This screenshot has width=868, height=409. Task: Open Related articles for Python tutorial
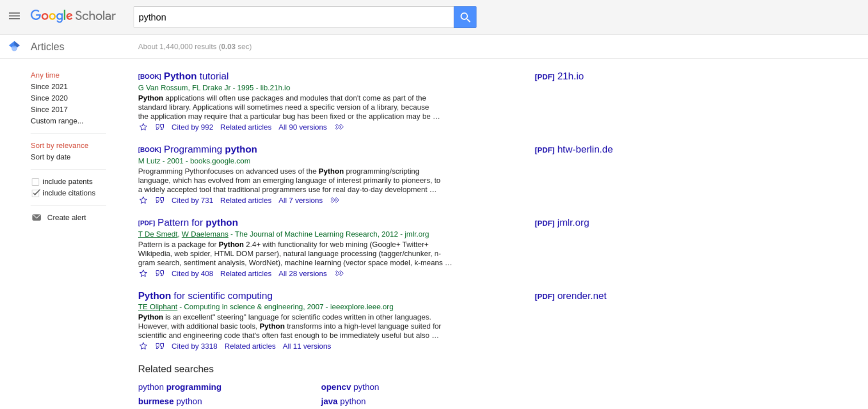(246, 127)
